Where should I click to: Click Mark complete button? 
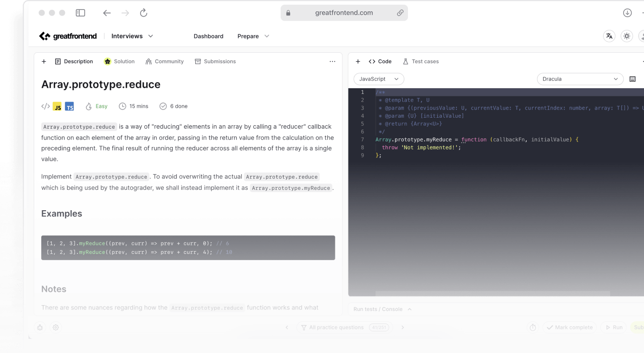[569, 327]
